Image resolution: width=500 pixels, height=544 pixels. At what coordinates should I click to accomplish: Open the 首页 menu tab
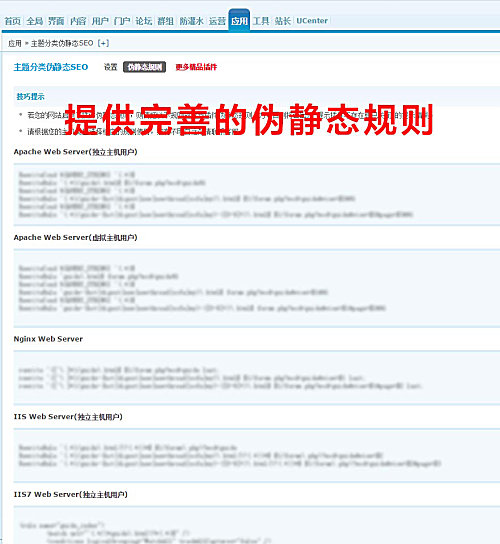[x=12, y=21]
